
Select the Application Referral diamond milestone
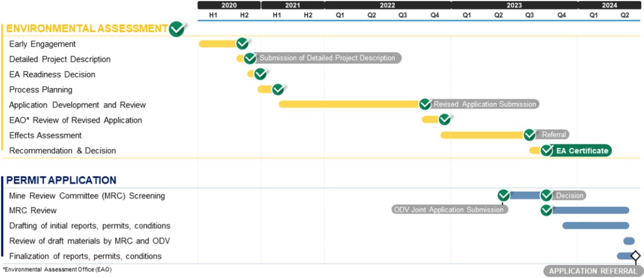coord(636,257)
